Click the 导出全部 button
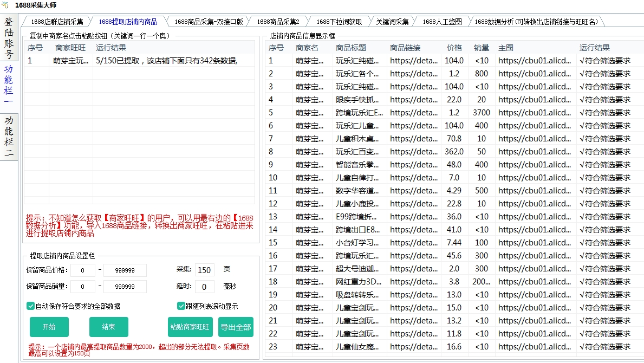Screen dimensions: 644x363 click(x=236, y=327)
